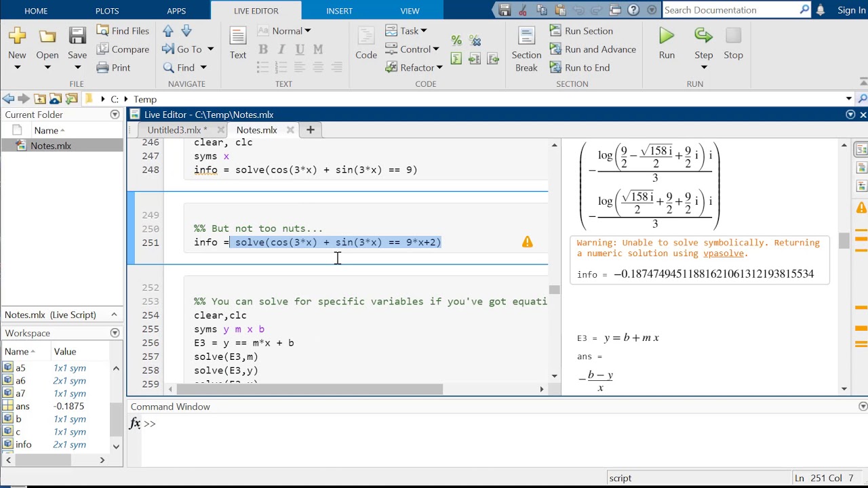Open the Current Folder panel actions menu
The width and height of the screenshot is (868, 488).
click(x=115, y=115)
